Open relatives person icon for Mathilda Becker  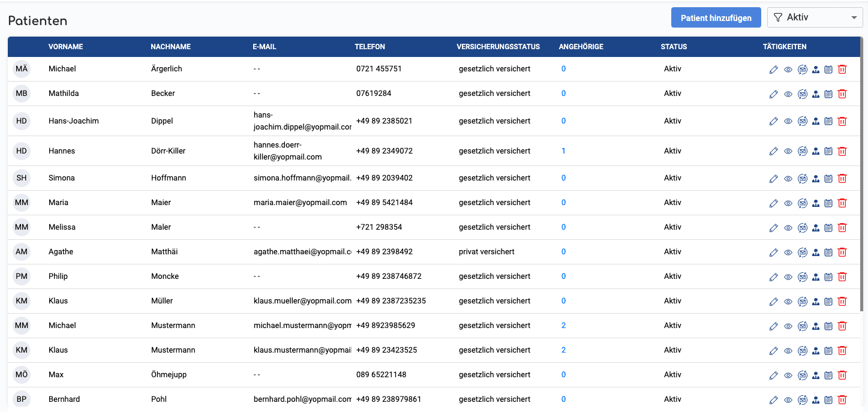coord(816,94)
